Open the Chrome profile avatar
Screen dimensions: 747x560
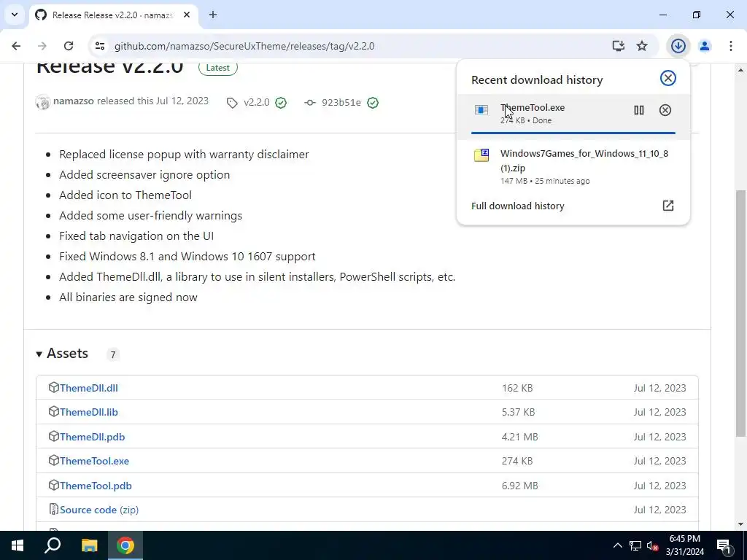coord(705,46)
